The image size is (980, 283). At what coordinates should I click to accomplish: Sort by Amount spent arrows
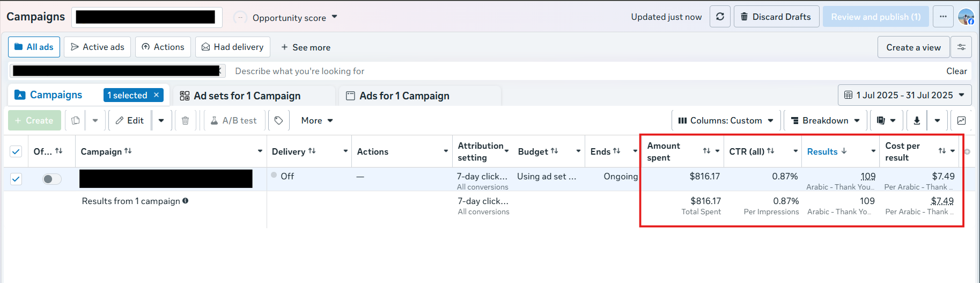[706, 151]
